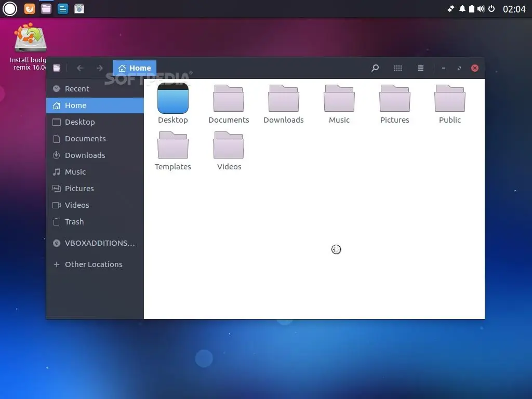Screen dimensions: 532x399
Task: Open the software center from the panel
Action: (x=79, y=8)
